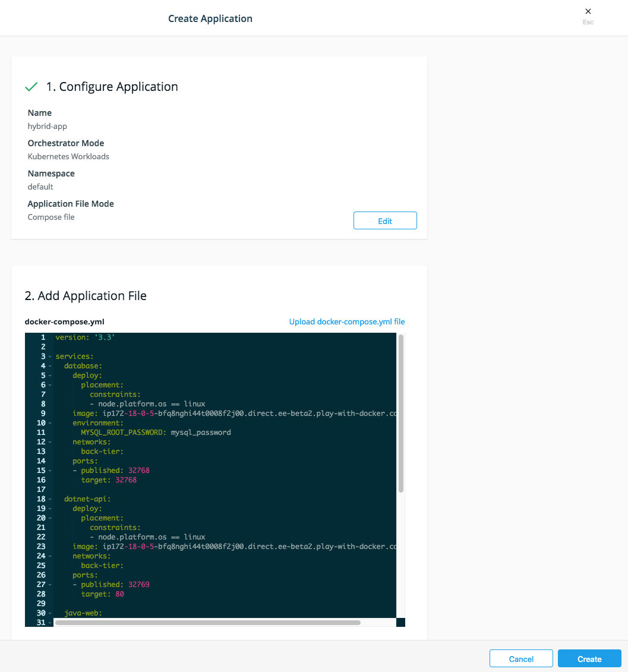Viewport: 628px width, 672px height.
Task: Click the docker-compose.yml file label
Action: click(x=64, y=321)
